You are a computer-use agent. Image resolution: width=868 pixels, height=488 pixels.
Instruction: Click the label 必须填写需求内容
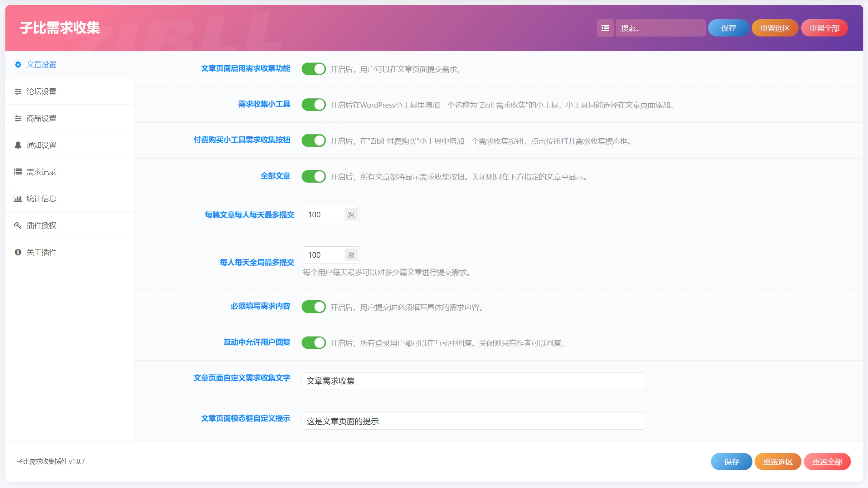(260, 306)
